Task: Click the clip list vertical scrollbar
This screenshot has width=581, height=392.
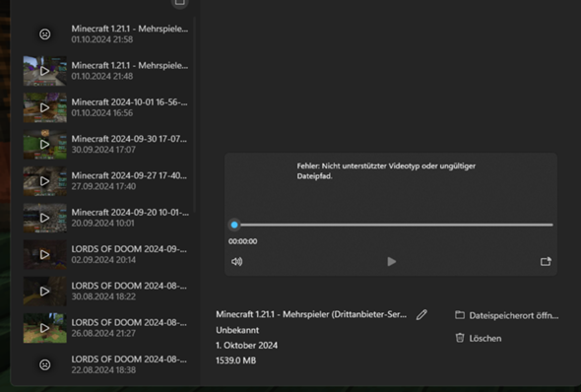Action: pos(195,115)
